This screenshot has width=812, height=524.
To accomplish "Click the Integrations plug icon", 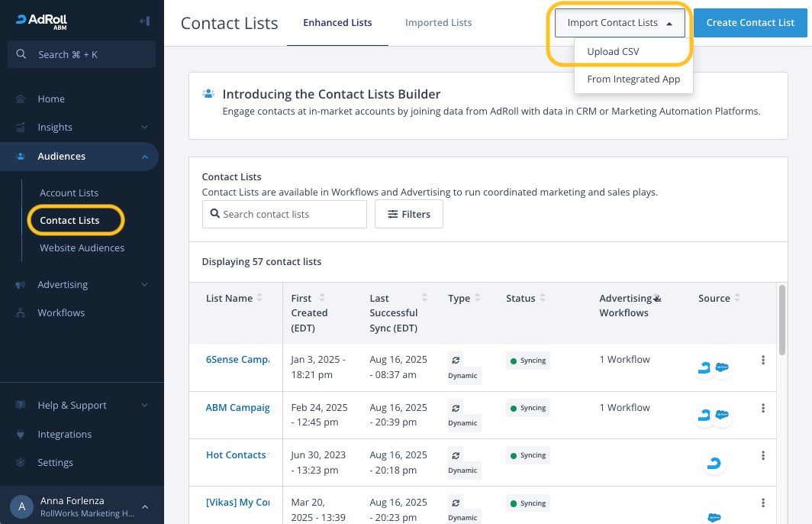I will [x=21, y=435].
